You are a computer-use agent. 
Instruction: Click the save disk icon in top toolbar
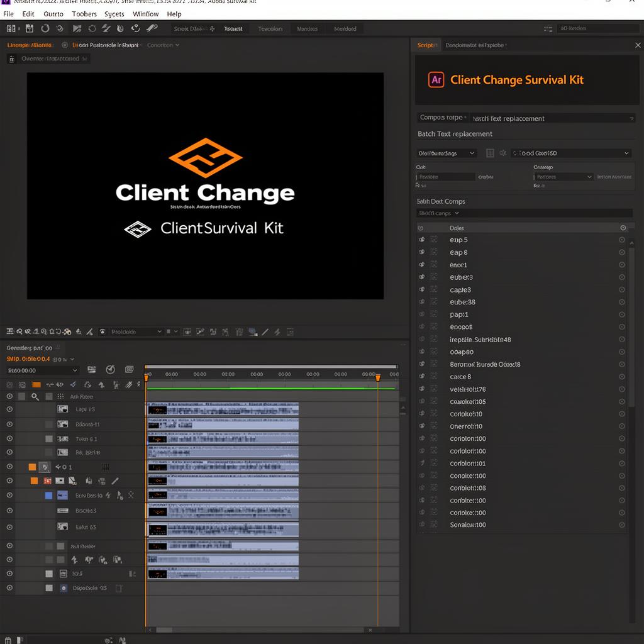click(x=29, y=28)
